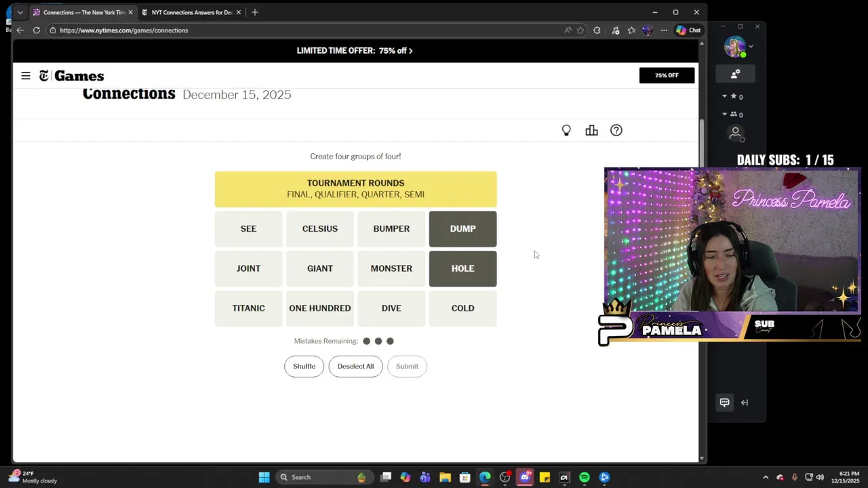The image size is (868, 488).
Task: Open the LIMITED TIME OFFER banner link
Action: 355,51
